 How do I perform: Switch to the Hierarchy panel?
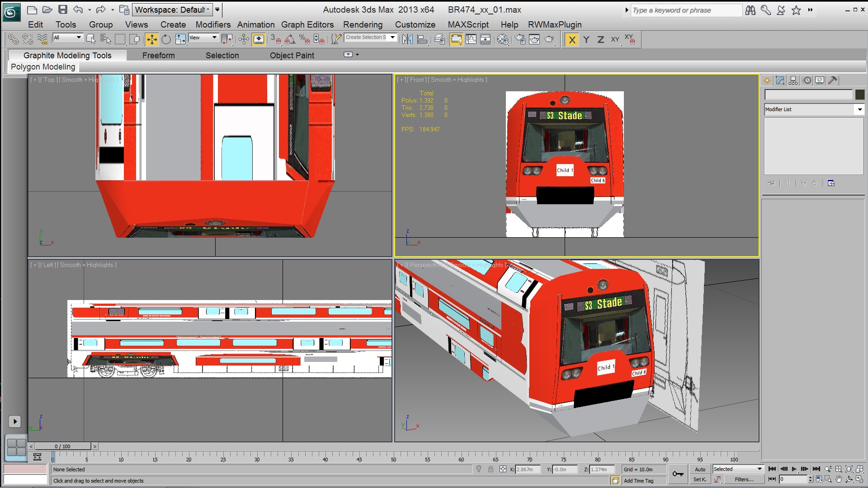[793, 80]
